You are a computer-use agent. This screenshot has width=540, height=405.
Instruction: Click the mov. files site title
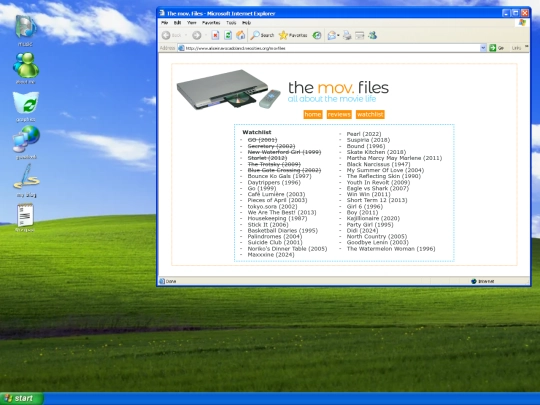338,87
